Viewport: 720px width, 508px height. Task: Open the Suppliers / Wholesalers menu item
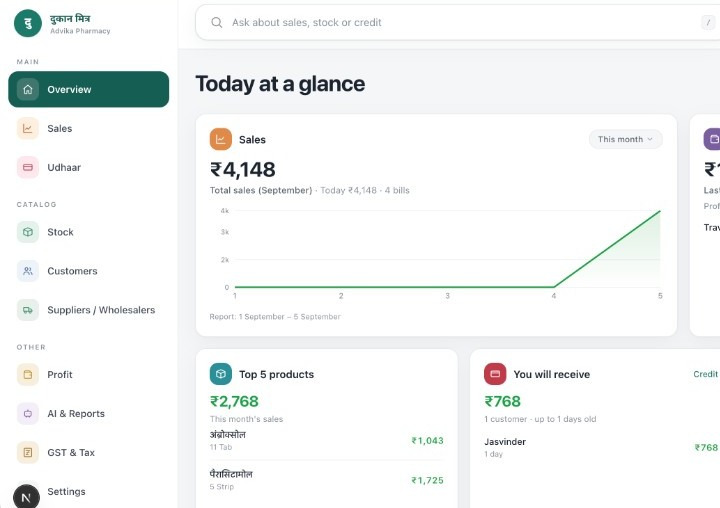pyautogui.click(x=89, y=310)
